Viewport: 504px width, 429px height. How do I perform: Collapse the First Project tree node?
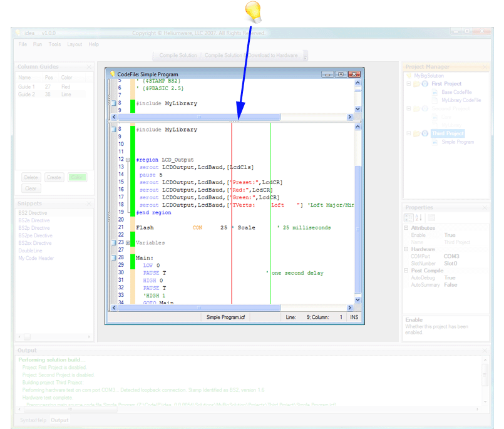(408, 84)
